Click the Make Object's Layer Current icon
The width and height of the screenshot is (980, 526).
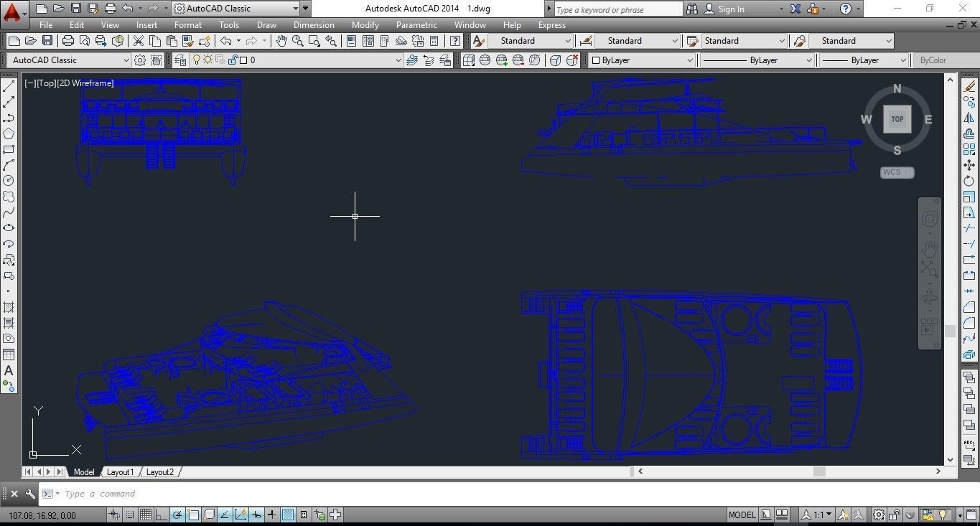pos(411,60)
